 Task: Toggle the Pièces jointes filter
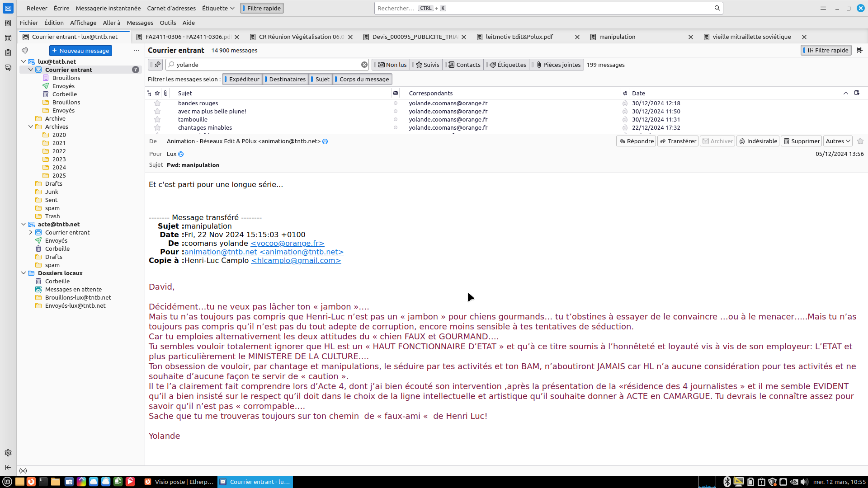(558, 65)
